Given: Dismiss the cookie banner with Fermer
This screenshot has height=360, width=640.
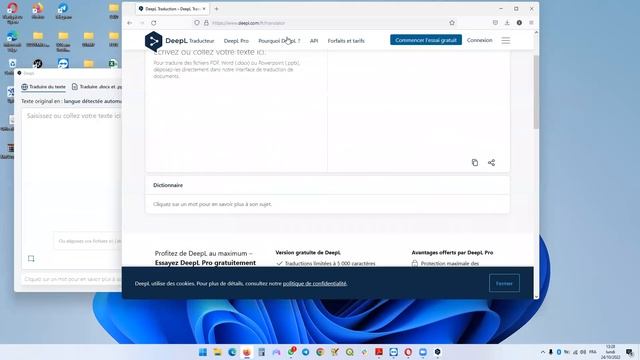Looking at the screenshot, I should click(x=504, y=283).
